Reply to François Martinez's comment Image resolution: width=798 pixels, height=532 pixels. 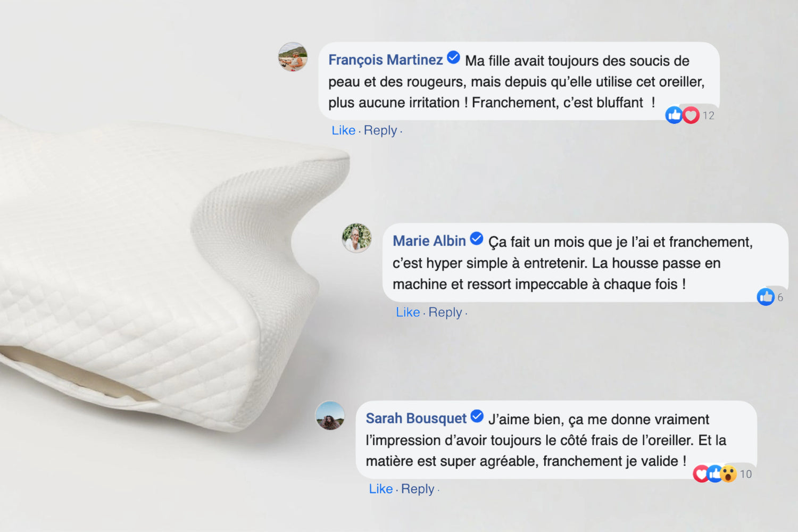click(380, 131)
